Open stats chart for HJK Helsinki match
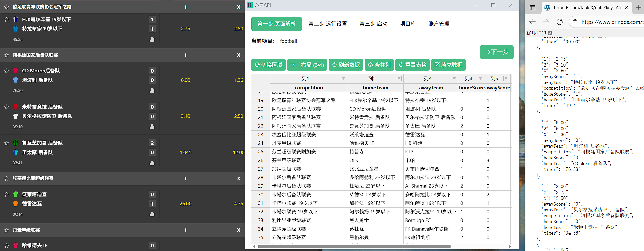644x251 pixels. point(152,39)
